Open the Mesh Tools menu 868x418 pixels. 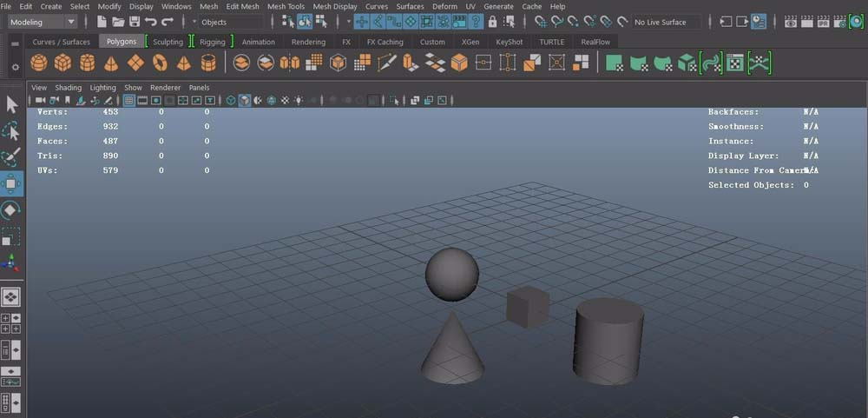point(286,6)
